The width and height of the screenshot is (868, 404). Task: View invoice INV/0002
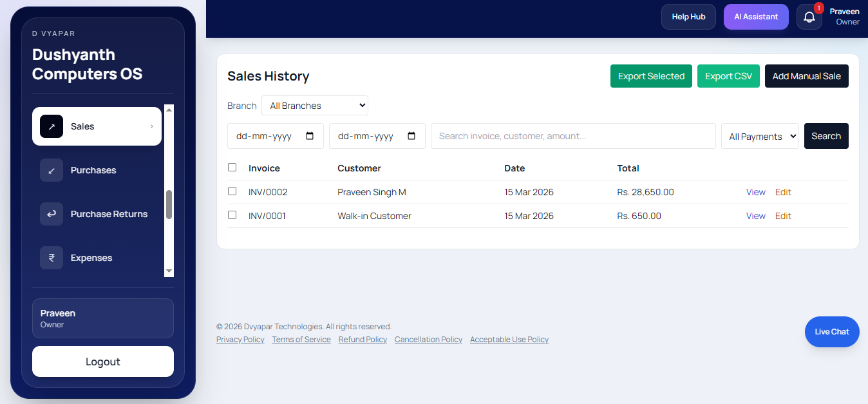(755, 191)
